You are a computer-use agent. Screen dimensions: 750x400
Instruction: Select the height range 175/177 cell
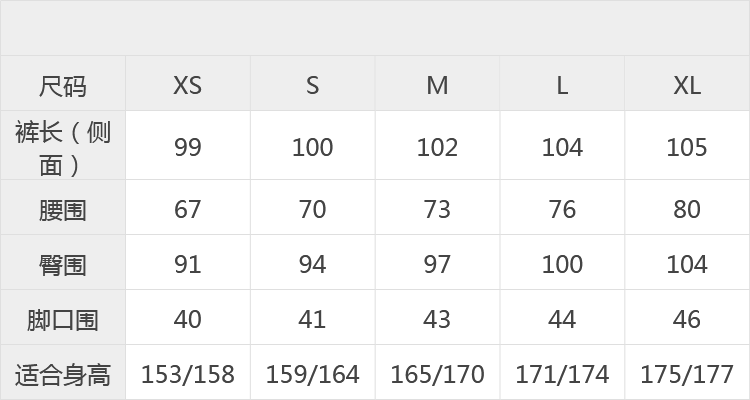[x=687, y=372]
